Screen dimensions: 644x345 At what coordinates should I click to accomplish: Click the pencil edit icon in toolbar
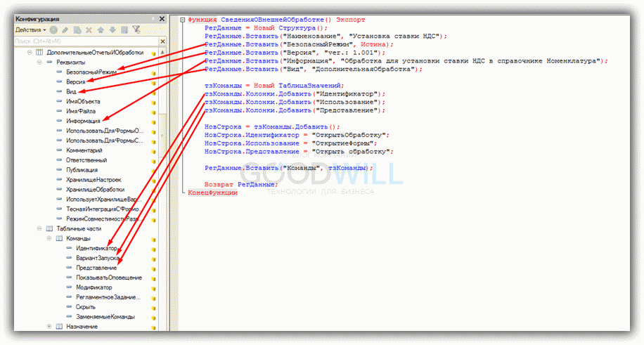coord(65,30)
